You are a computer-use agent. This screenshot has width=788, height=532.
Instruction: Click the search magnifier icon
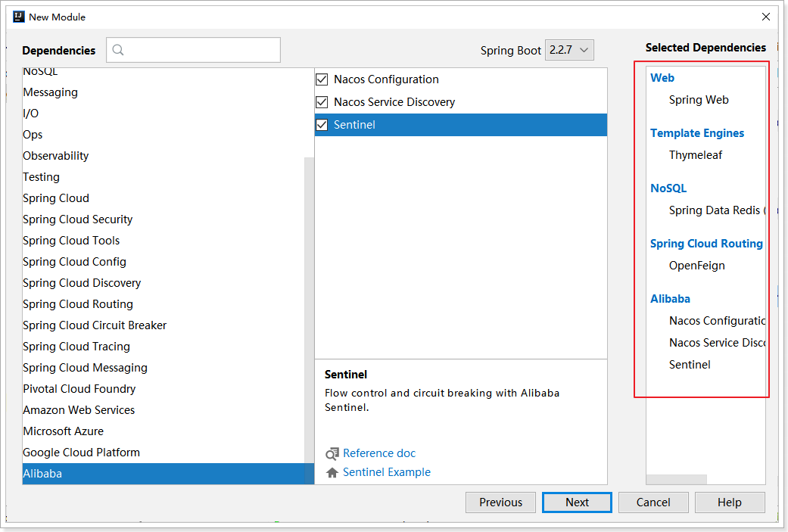pos(117,50)
